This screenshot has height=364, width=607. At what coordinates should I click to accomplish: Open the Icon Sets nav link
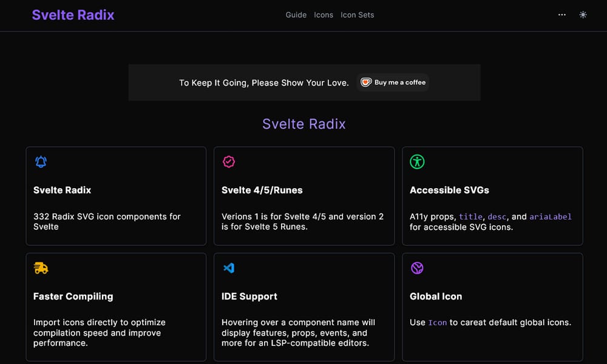click(357, 15)
